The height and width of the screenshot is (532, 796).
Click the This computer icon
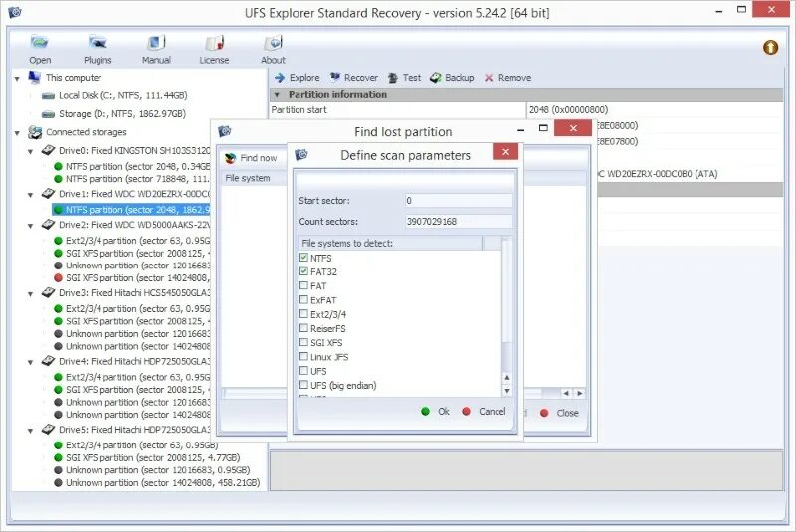click(x=35, y=78)
